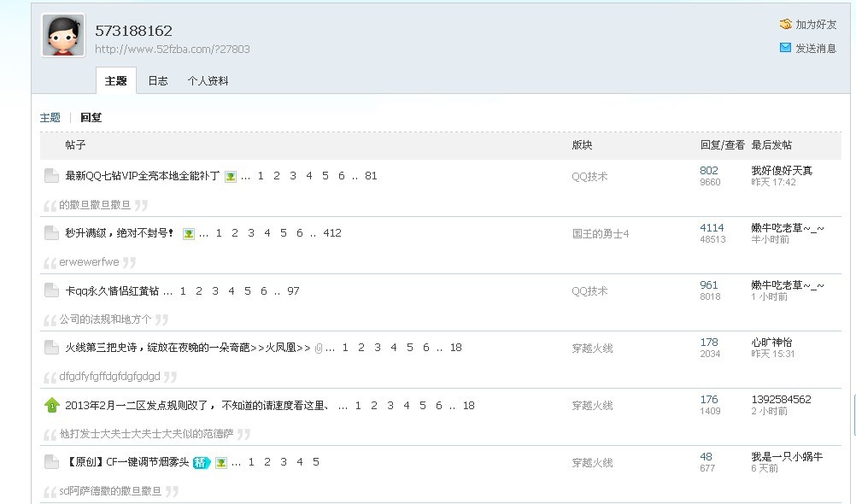Click thread icon beside 最新QQ七钻VIP post
The width and height of the screenshot is (856, 504).
51,176
